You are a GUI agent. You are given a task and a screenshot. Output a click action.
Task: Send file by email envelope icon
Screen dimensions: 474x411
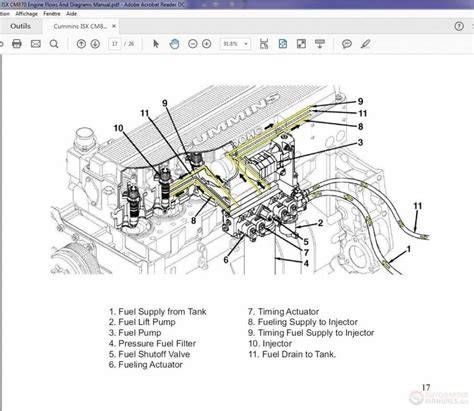click(x=36, y=44)
